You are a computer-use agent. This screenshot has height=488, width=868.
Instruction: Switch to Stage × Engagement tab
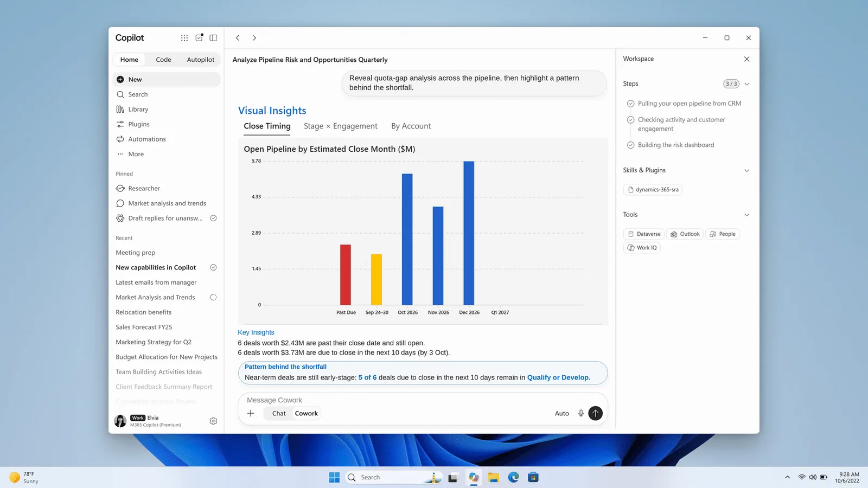(341, 126)
